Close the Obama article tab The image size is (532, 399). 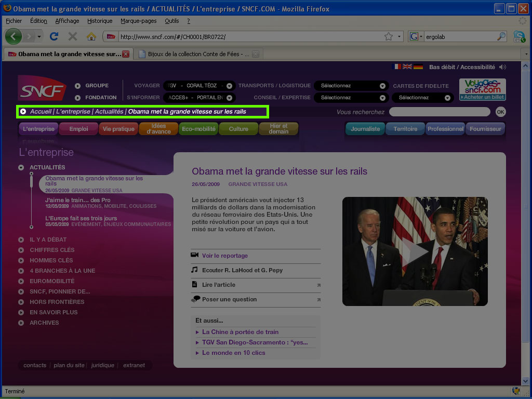(126, 54)
